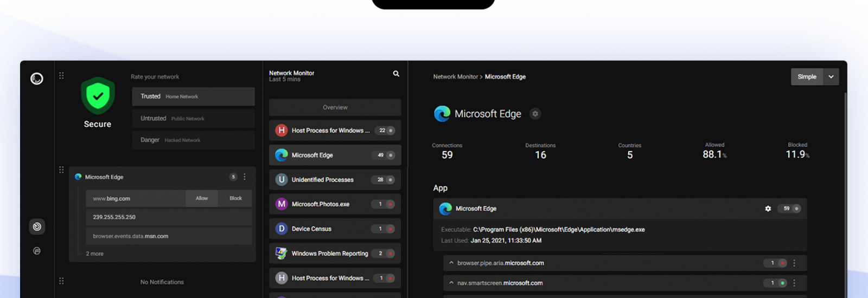Click the U Unidentified Processes icon
The width and height of the screenshot is (868, 298).
281,179
